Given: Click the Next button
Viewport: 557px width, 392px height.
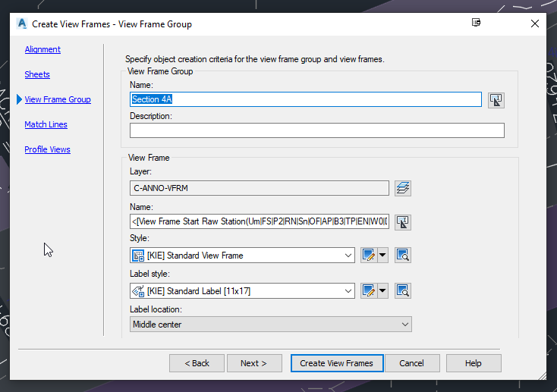Looking at the screenshot, I should point(254,363).
